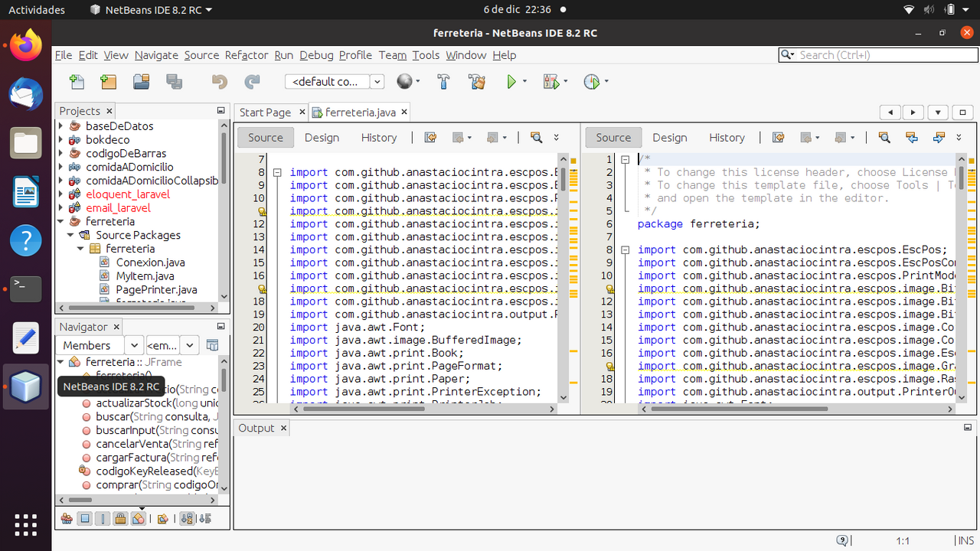Show opened documents list down-arrow button

(938, 112)
